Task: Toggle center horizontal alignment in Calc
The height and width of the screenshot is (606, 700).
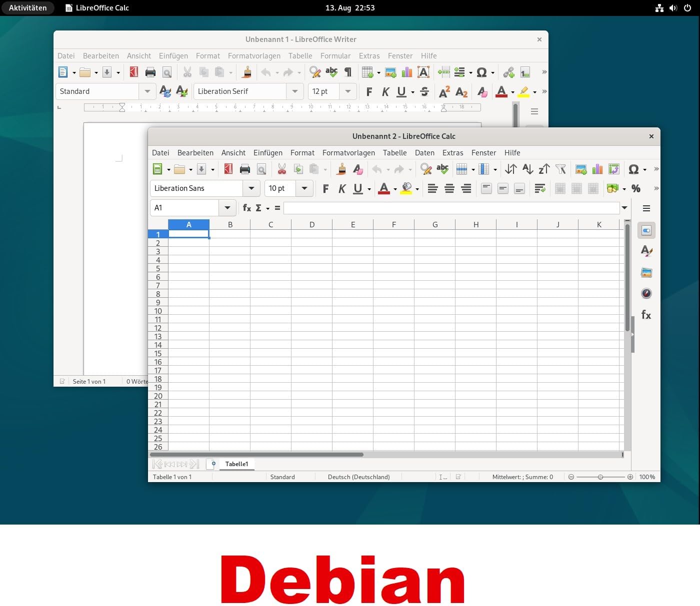Action: coord(449,188)
